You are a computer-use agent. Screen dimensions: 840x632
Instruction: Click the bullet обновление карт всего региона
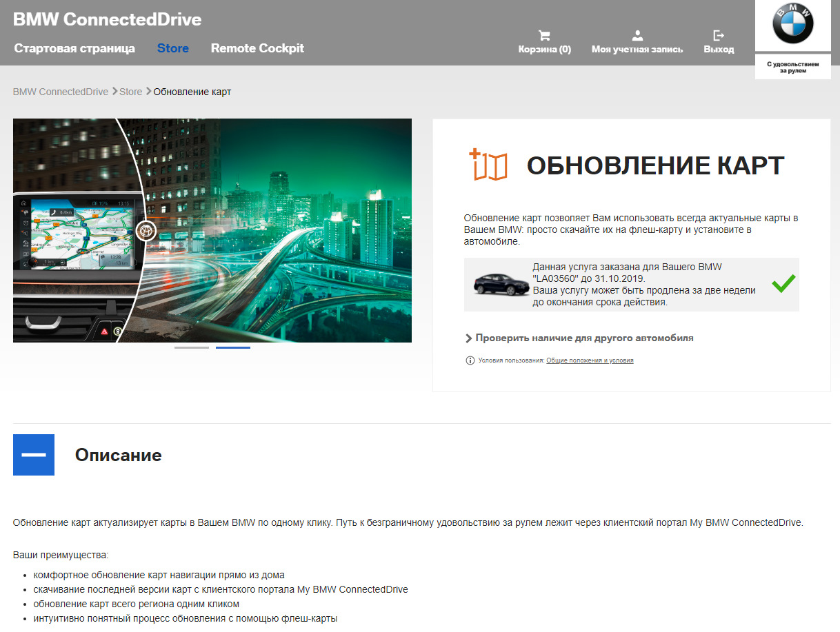click(137, 604)
